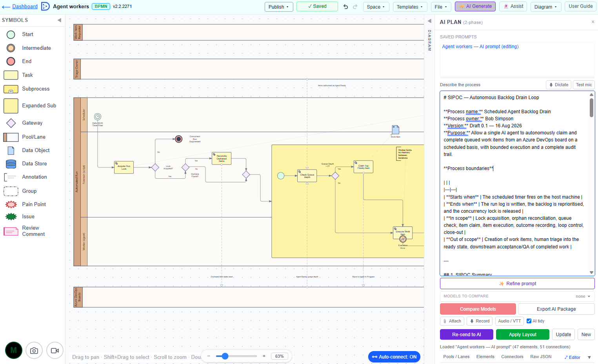598x364 pixels.
Task: Open the green M user avatar
Action: [x=14, y=350]
